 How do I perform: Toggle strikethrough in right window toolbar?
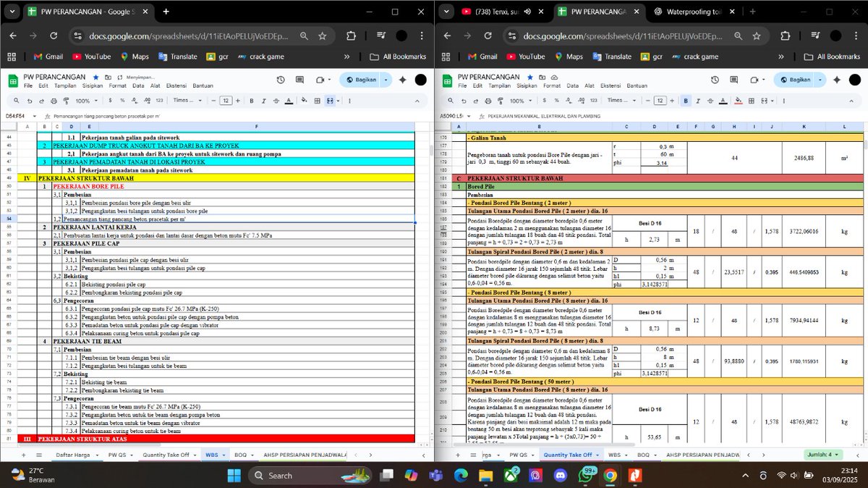pyautogui.click(x=710, y=101)
